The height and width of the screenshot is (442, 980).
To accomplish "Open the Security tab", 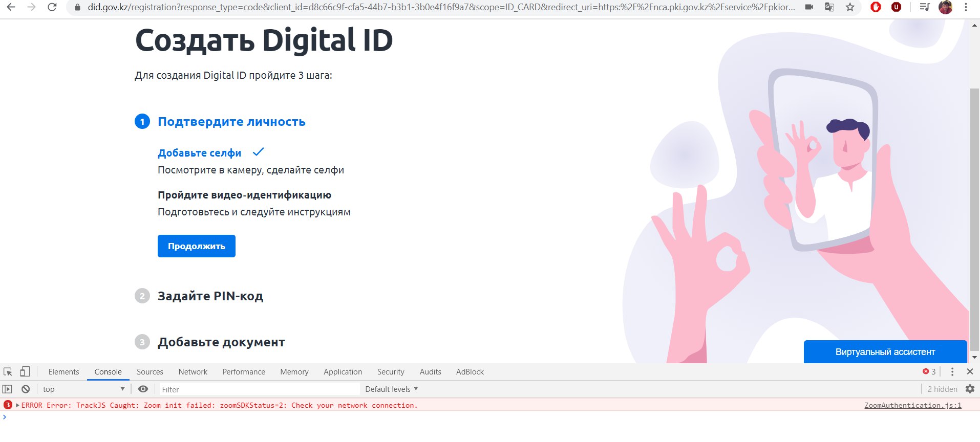I will pyautogui.click(x=391, y=372).
